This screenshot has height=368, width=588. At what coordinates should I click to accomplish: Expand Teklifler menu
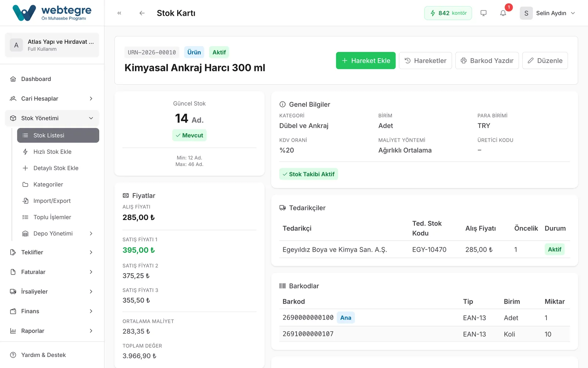pyautogui.click(x=52, y=252)
